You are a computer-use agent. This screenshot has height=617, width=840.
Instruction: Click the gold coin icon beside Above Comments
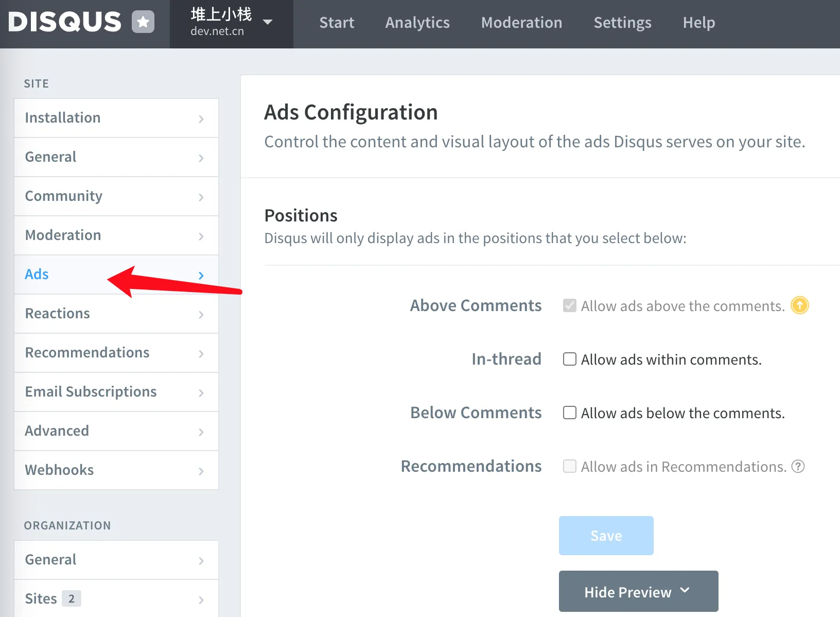click(x=799, y=305)
